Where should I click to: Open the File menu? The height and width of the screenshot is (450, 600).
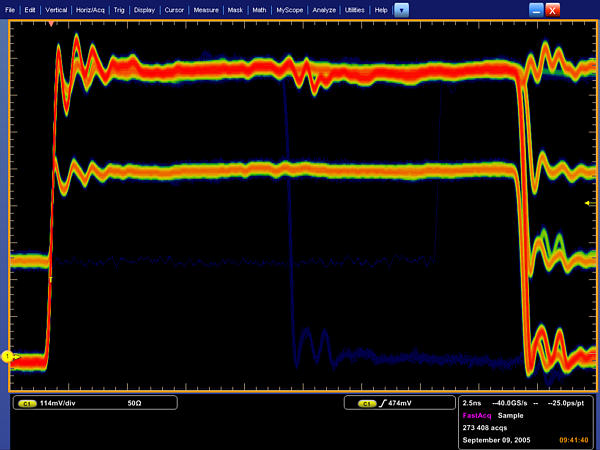[11, 9]
